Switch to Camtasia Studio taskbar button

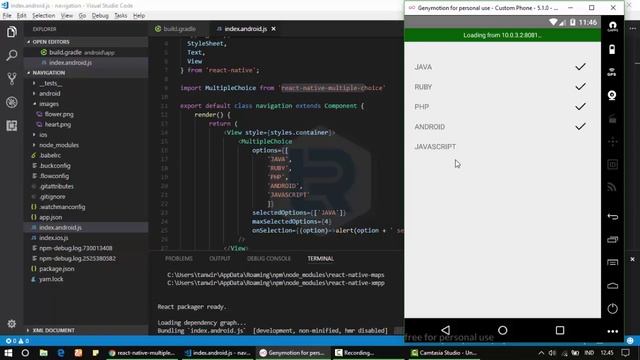point(444,353)
